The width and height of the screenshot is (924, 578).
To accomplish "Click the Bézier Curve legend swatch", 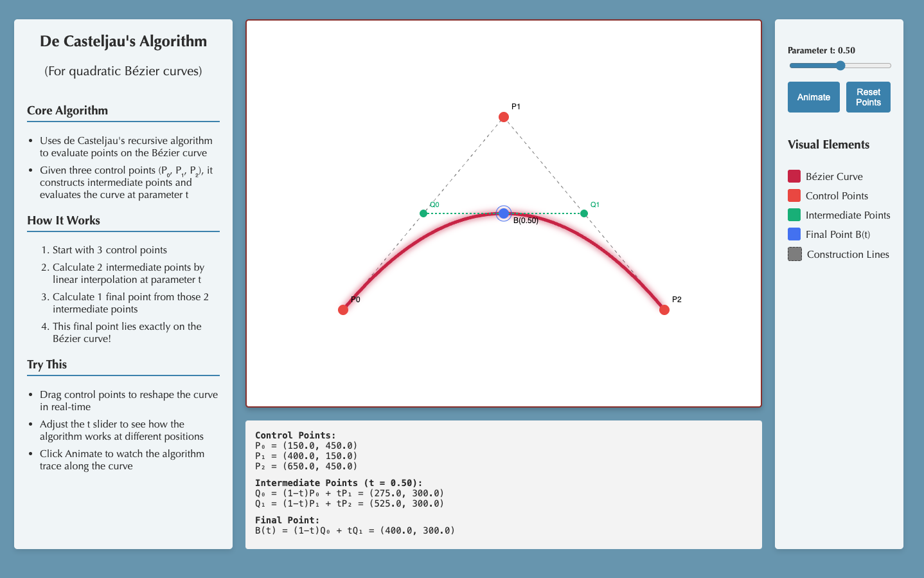I will [x=794, y=176].
